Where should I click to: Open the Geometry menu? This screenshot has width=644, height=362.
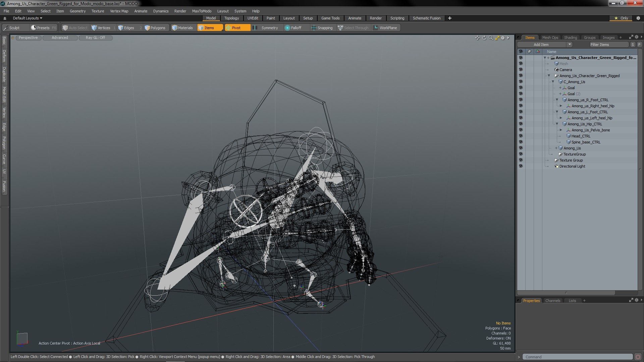click(x=77, y=11)
